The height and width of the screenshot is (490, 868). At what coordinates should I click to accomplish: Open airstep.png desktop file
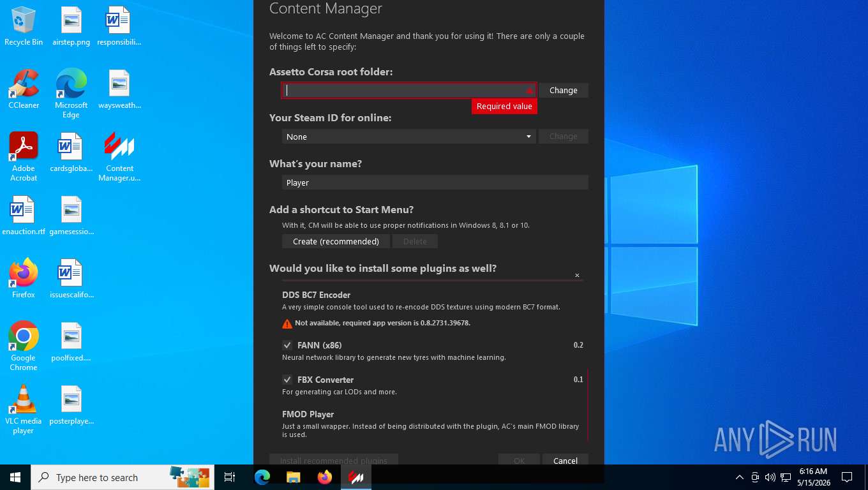[71, 26]
